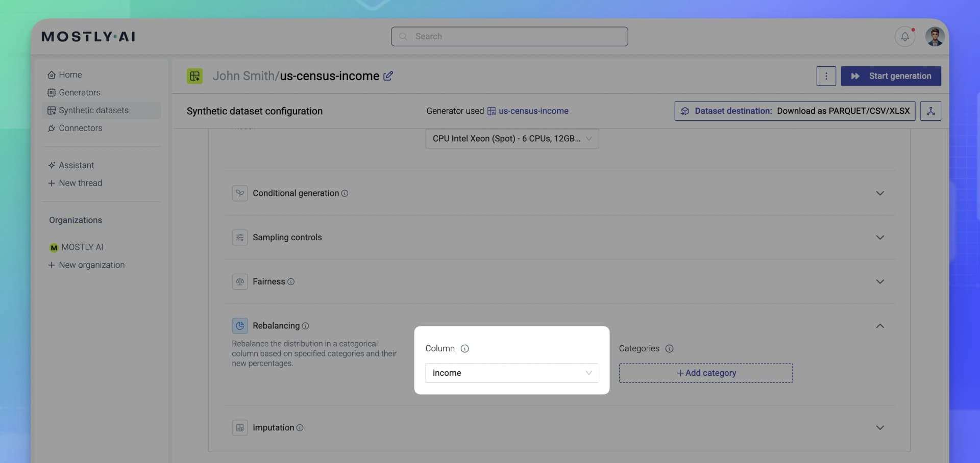This screenshot has width=980, height=463.
Task: Open Connectors from the sidebar
Action: (x=80, y=128)
